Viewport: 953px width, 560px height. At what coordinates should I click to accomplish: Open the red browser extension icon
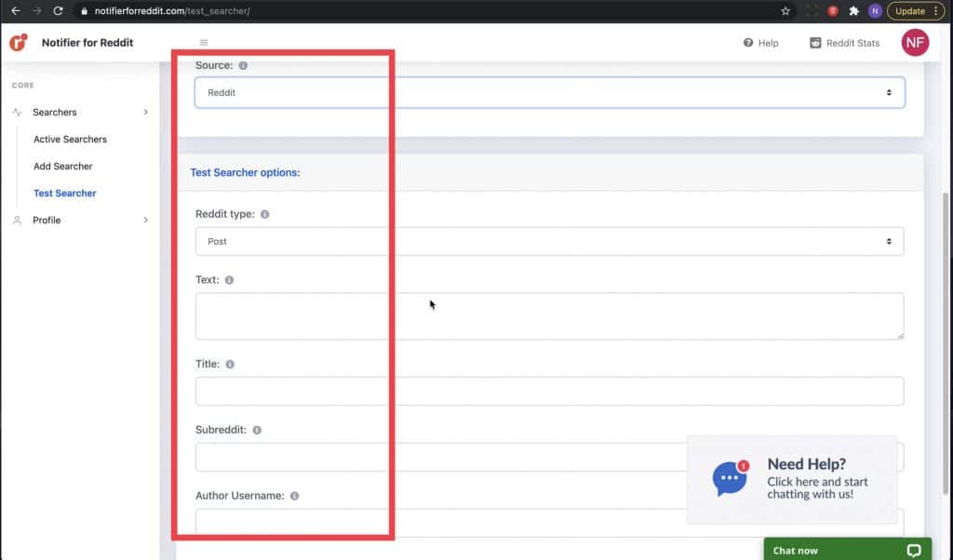tap(833, 11)
